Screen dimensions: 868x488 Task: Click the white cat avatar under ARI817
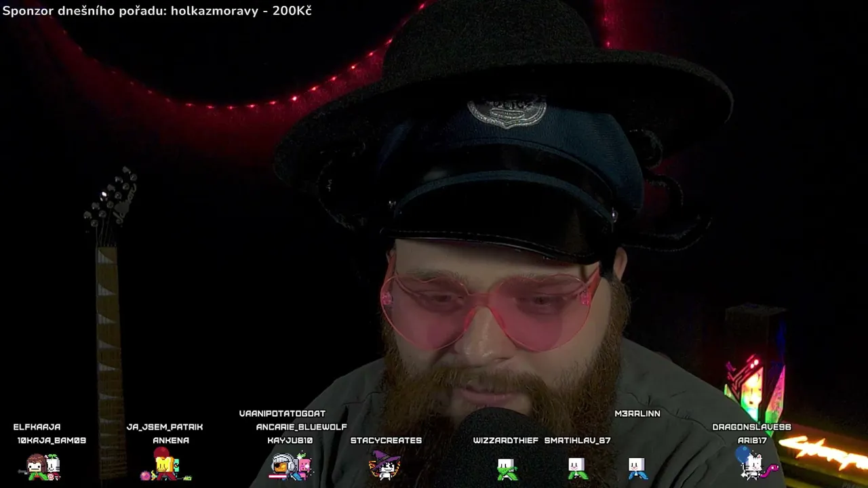pos(753,466)
